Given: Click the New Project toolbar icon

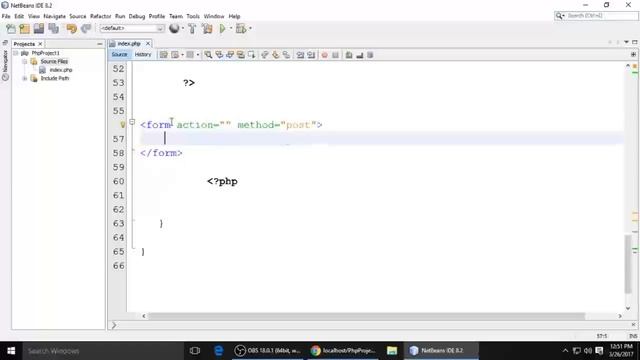Looking at the screenshot, I should pyautogui.click(x=24, y=29).
